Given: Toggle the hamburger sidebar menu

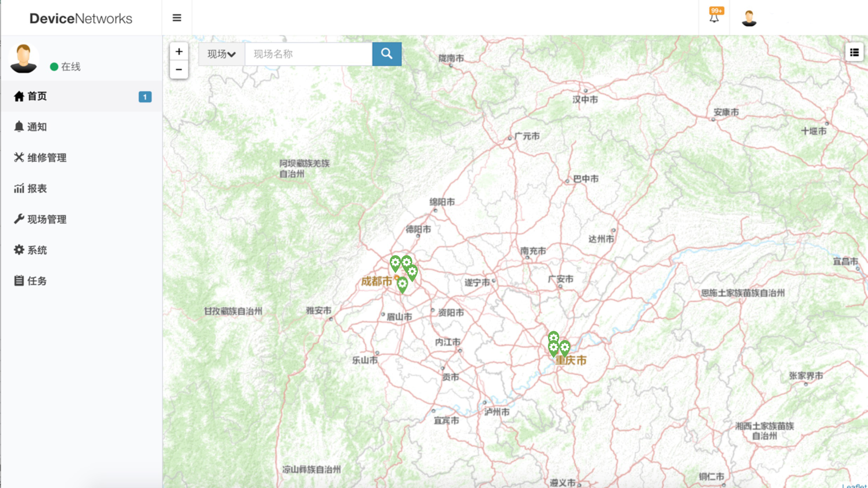Looking at the screenshot, I should pos(177,18).
